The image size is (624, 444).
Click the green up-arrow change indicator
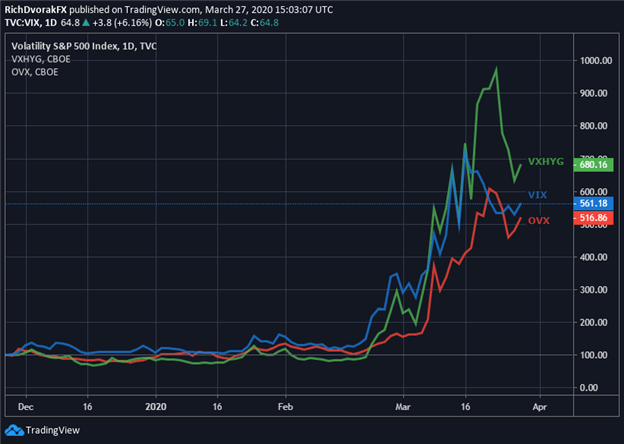(86, 23)
